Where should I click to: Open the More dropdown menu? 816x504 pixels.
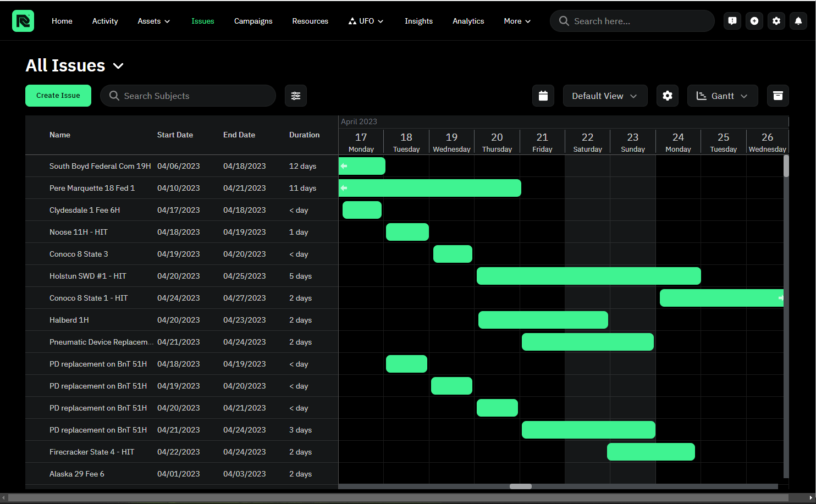(x=517, y=21)
